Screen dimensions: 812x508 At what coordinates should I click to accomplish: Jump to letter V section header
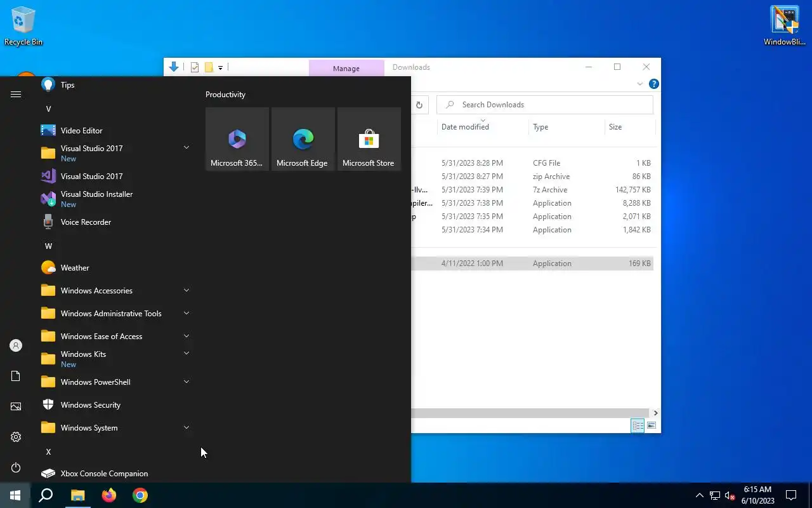pyautogui.click(x=48, y=109)
